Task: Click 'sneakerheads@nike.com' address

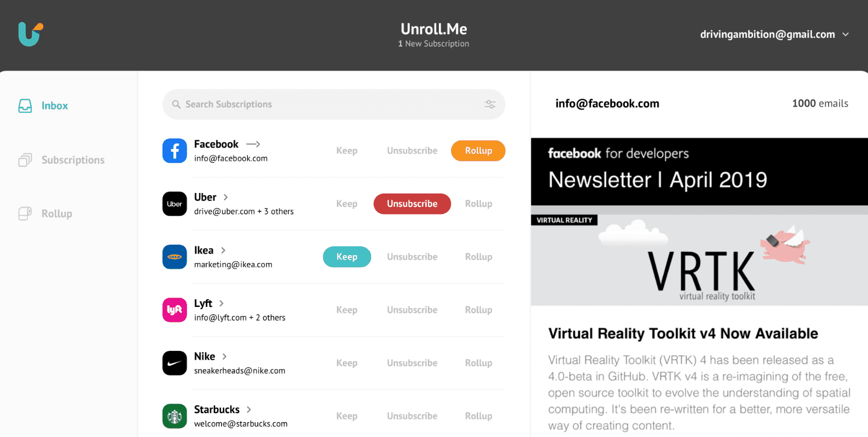Action: click(240, 371)
